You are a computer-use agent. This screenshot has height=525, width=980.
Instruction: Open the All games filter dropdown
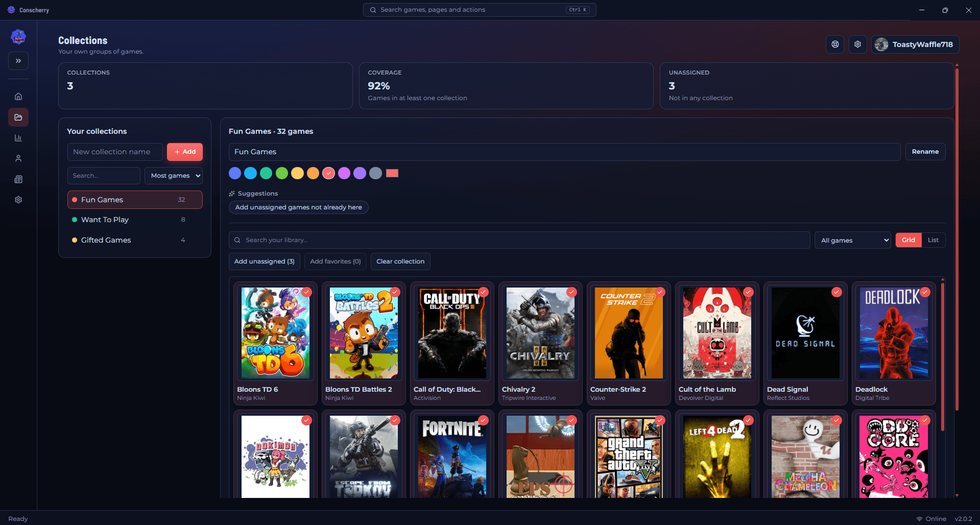853,240
